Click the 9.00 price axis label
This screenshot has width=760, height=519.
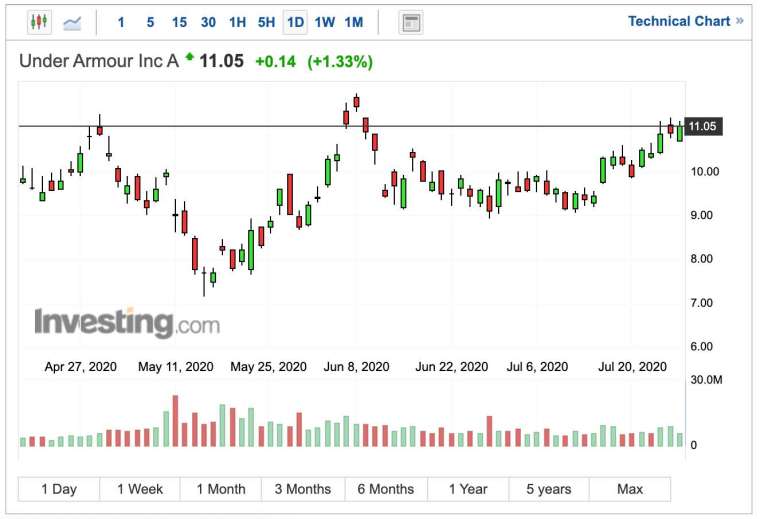coord(701,215)
